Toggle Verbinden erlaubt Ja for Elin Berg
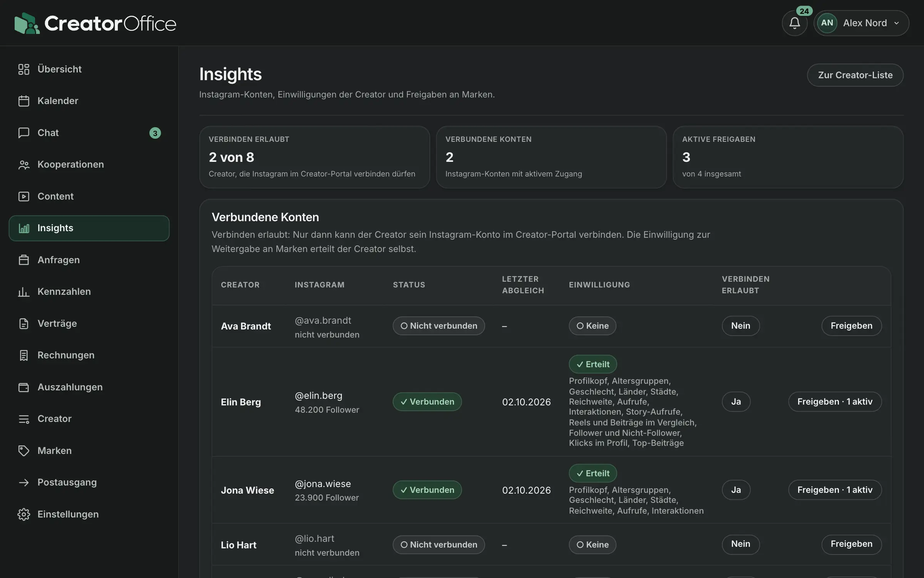The width and height of the screenshot is (924, 578). 736,402
